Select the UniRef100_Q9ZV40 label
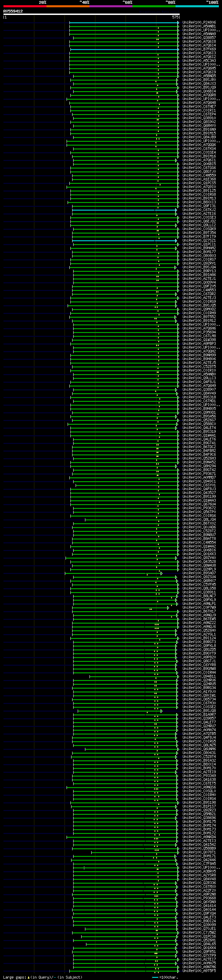222x980 pixels. click(199, 558)
